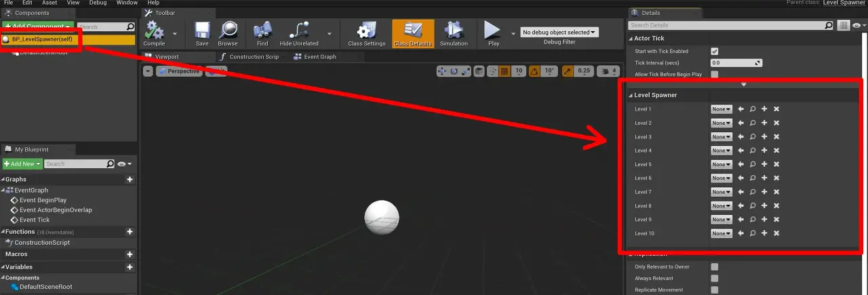
Task: Open the debug object selector
Action: [559, 32]
